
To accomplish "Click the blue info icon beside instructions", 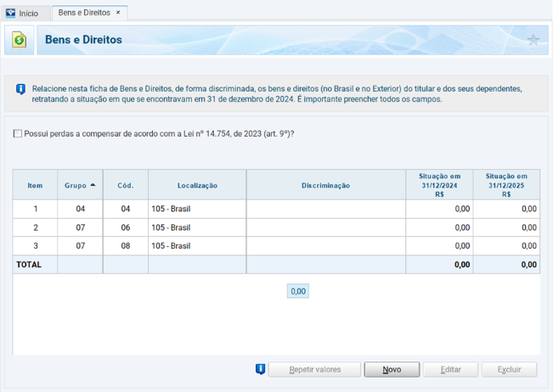I will click(x=20, y=88).
